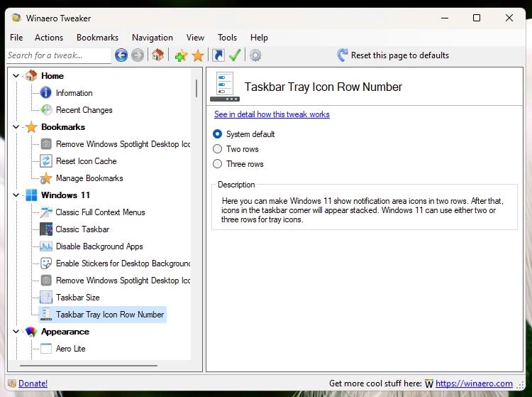The image size is (532, 397).
Task: Click the Winaero Tweaker title bar icon
Action: click(x=16, y=18)
